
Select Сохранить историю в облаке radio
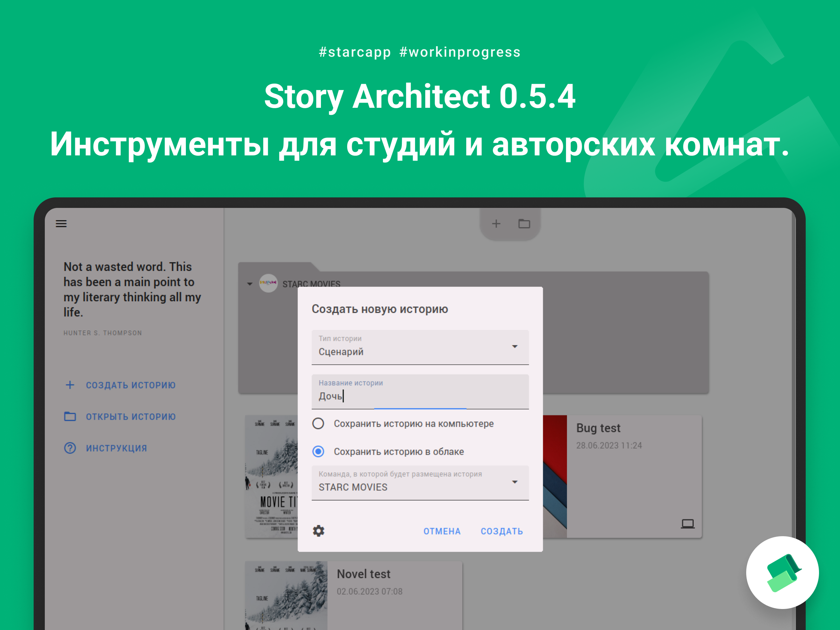(x=318, y=451)
